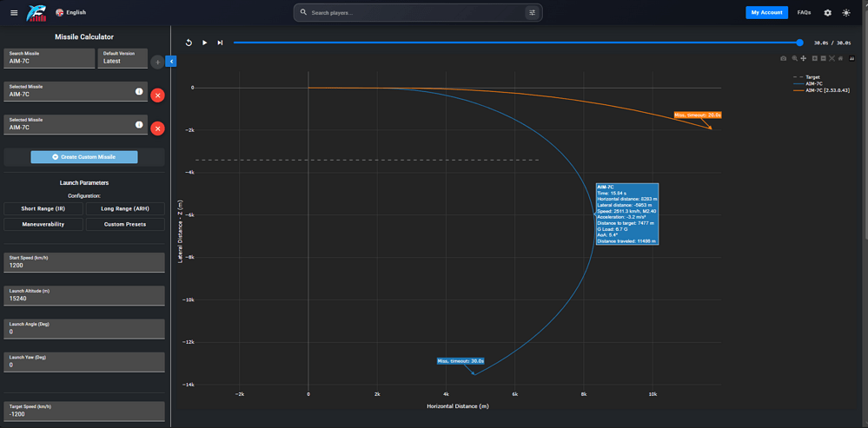
Task: Show info for second Selected Missile AIM-7C
Action: tap(139, 124)
